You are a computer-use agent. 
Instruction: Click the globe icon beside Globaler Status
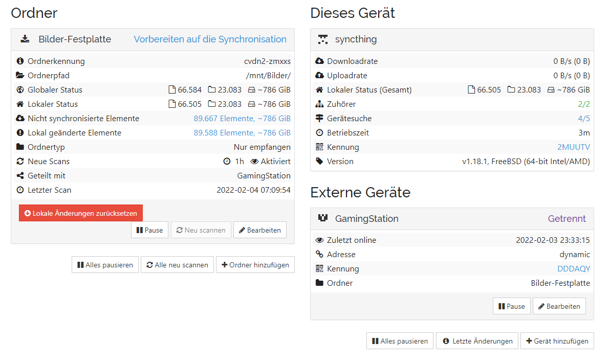pos(20,90)
